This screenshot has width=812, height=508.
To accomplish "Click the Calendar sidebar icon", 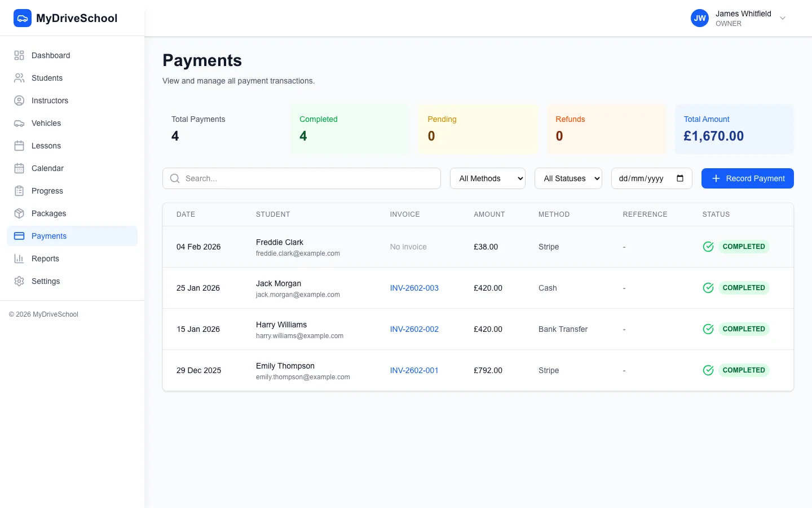I will click(19, 168).
